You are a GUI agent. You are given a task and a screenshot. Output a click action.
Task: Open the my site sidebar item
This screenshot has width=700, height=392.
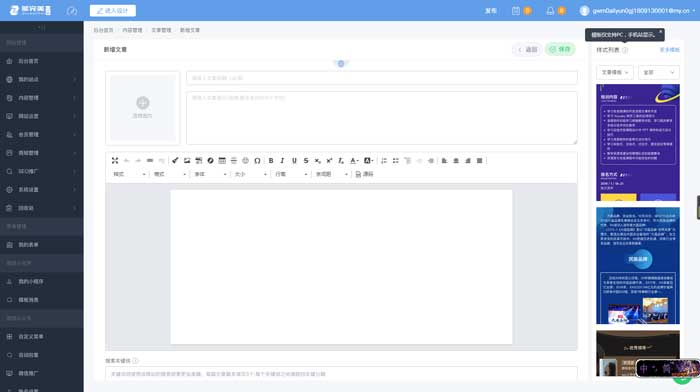point(42,79)
